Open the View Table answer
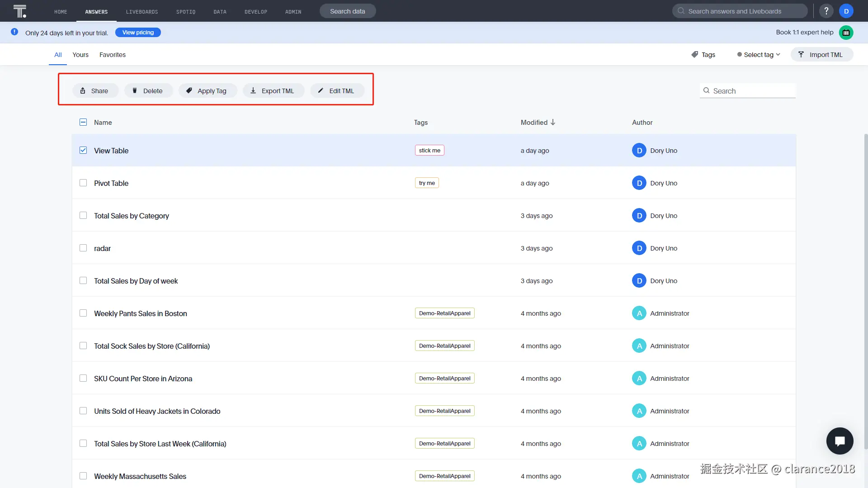The image size is (868, 488). click(x=111, y=151)
